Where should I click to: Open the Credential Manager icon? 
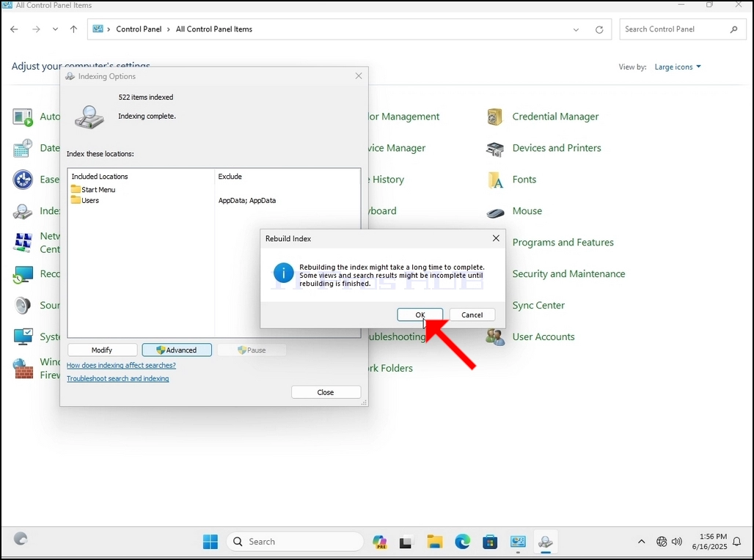tap(494, 117)
